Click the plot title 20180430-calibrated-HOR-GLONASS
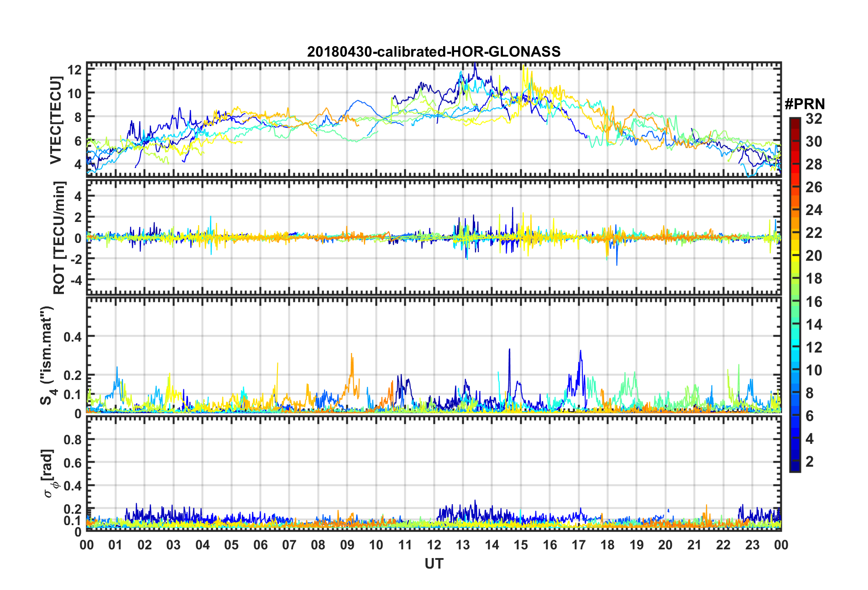The width and height of the screenshot is (868, 590). click(x=434, y=52)
